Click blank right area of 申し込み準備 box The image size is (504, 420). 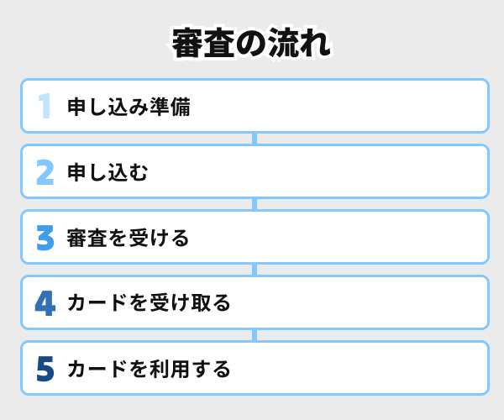click(378, 107)
